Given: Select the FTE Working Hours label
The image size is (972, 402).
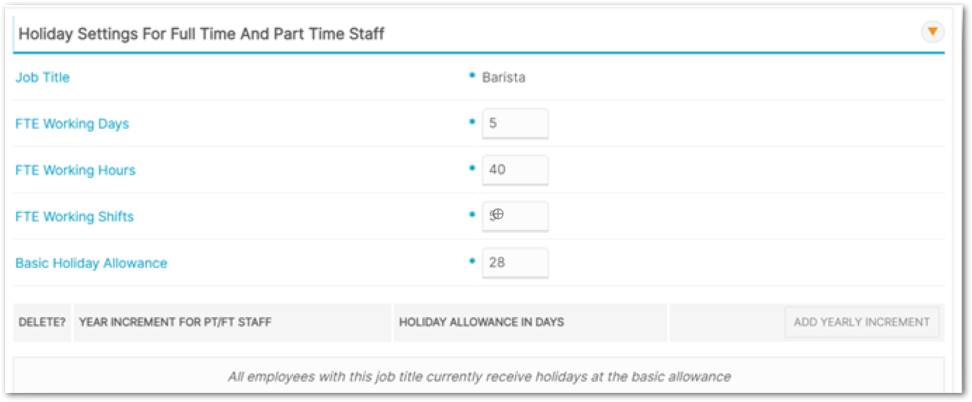Looking at the screenshot, I should pyautogui.click(x=75, y=170).
